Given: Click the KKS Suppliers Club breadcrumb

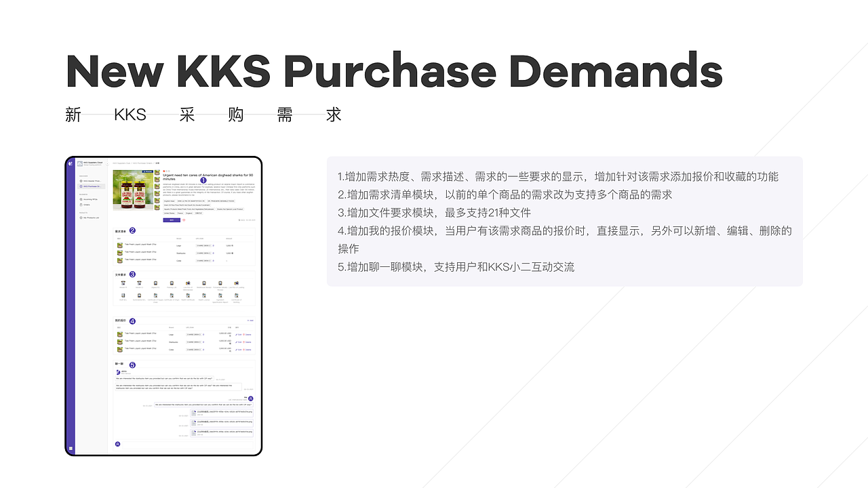Looking at the screenshot, I should (x=121, y=163).
